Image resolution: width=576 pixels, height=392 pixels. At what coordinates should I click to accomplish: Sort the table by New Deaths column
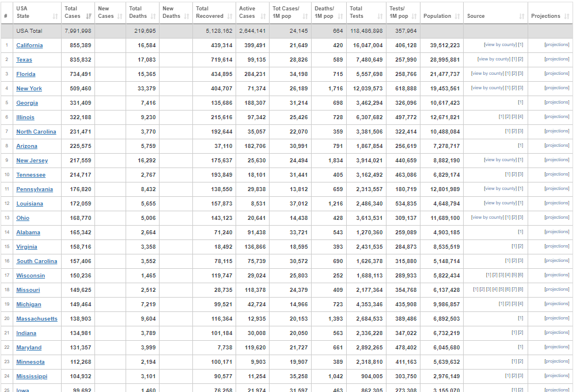pyautogui.click(x=174, y=12)
